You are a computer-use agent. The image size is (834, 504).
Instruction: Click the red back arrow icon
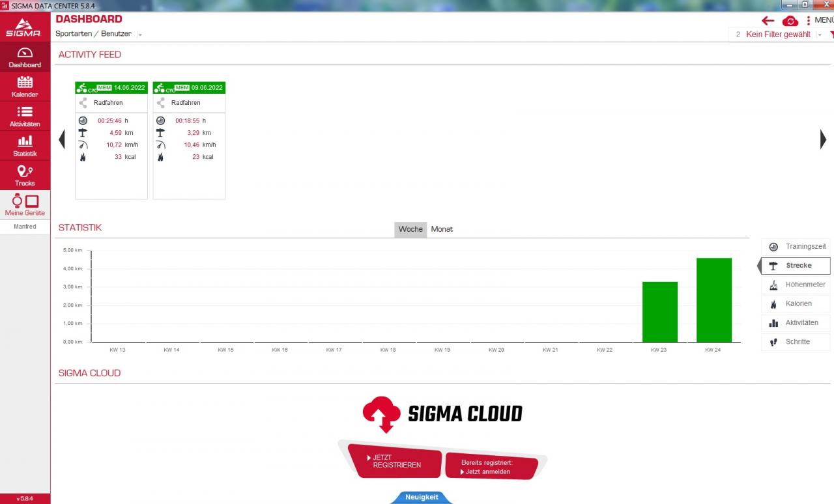768,21
